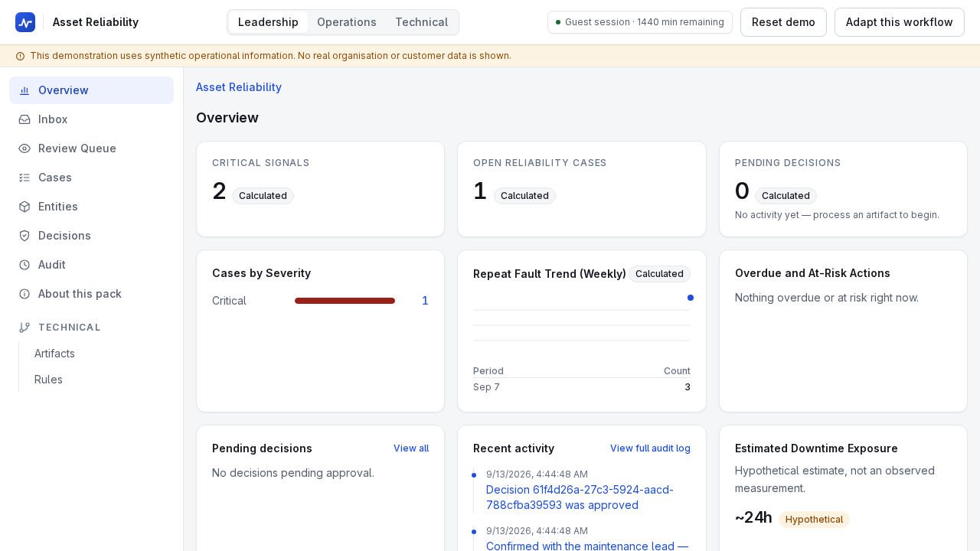Open the Inbox page
Viewport: 980px width, 551px height.
click(x=91, y=119)
